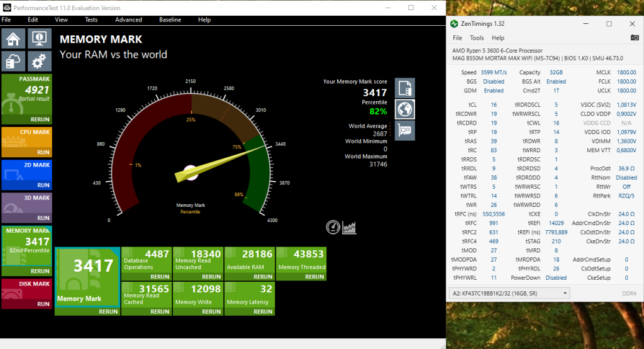Viewport: 644px width, 349px height.
Task: Click the tREFI value 14029
Action: pyautogui.click(x=556, y=223)
